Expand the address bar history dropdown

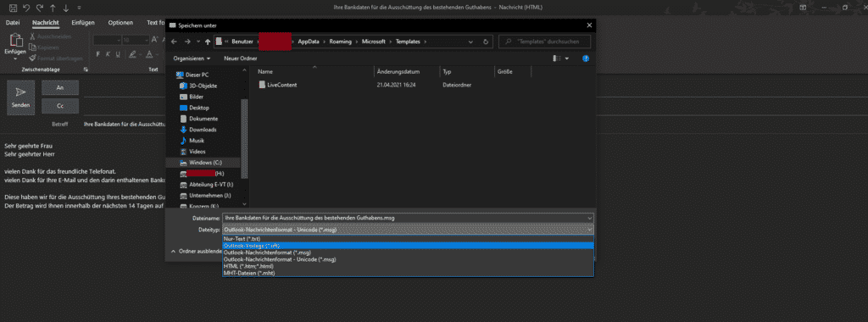click(x=470, y=42)
